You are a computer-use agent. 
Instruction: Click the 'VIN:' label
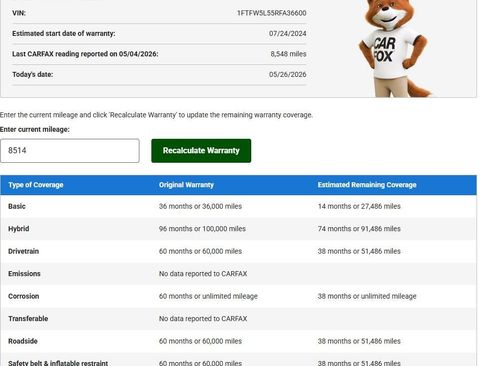[19, 13]
